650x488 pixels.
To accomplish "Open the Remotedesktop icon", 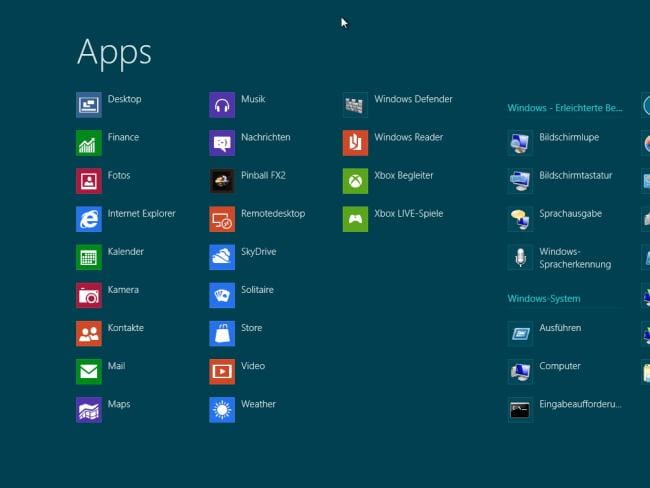I will pyautogui.click(x=222, y=219).
